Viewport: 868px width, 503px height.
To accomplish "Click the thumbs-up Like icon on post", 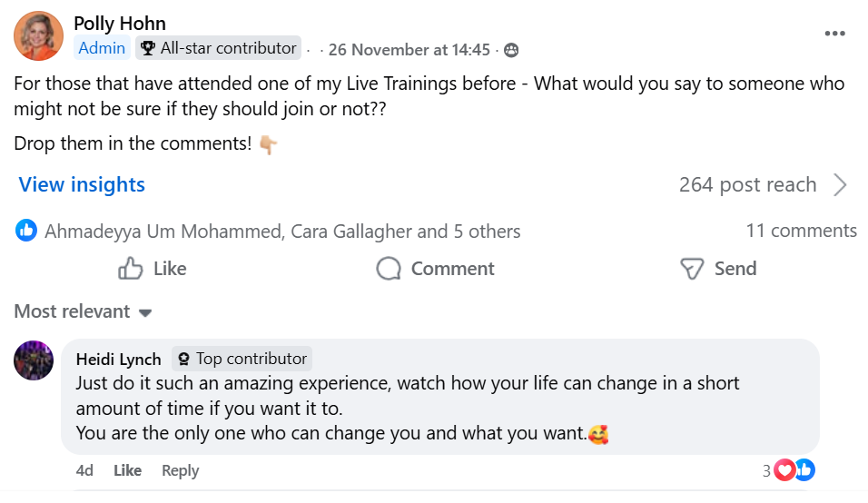I will [x=132, y=269].
